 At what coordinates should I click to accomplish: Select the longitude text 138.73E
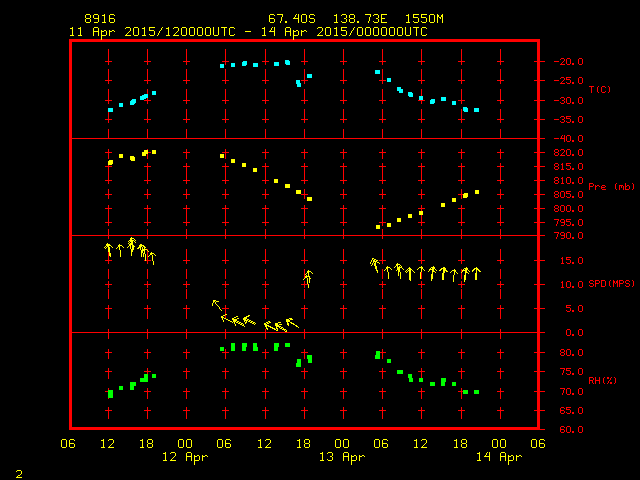[360, 19]
